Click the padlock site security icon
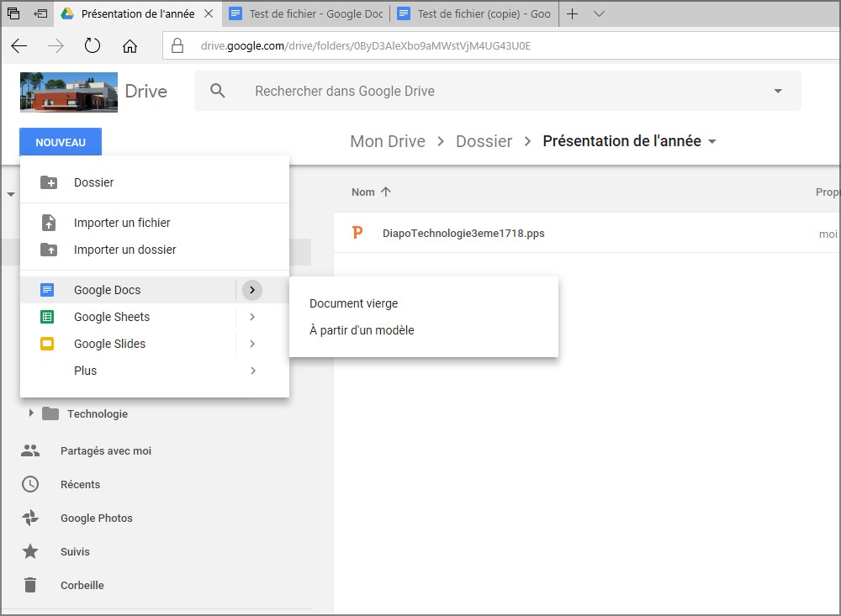The height and width of the screenshot is (616, 841). click(177, 45)
